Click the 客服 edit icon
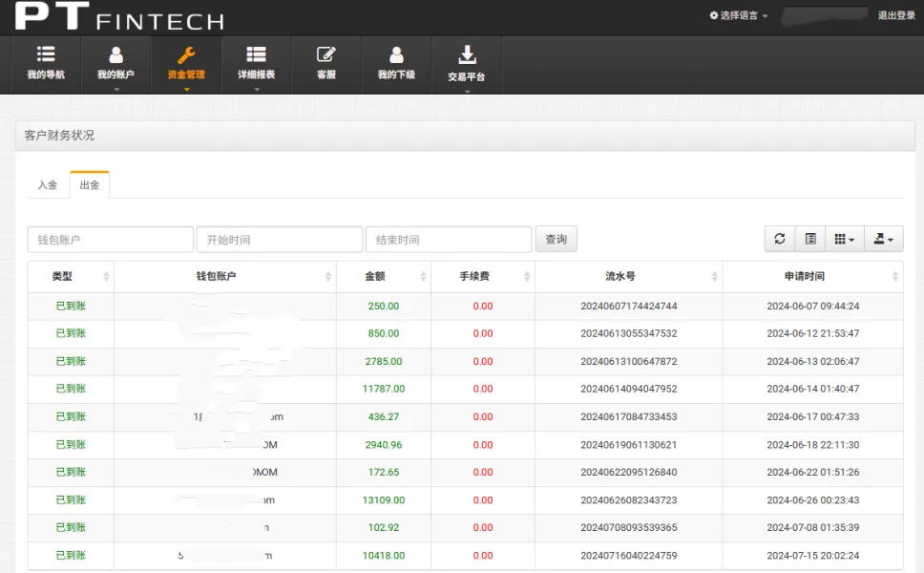Image resolution: width=924 pixels, height=573 pixels. click(326, 55)
